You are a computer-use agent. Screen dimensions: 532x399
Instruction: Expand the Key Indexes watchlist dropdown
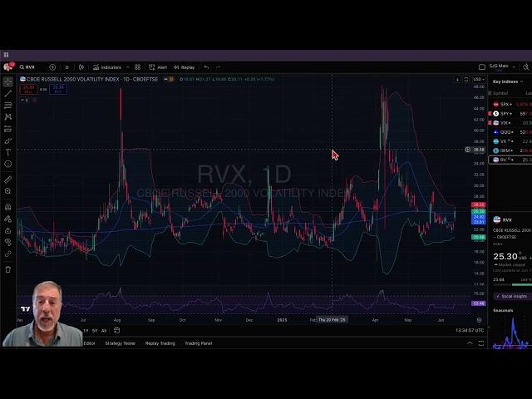(x=508, y=81)
